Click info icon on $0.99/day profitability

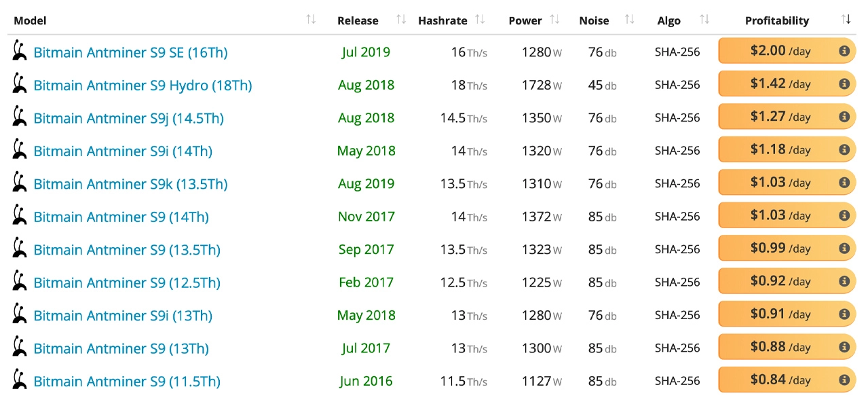(x=844, y=249)
